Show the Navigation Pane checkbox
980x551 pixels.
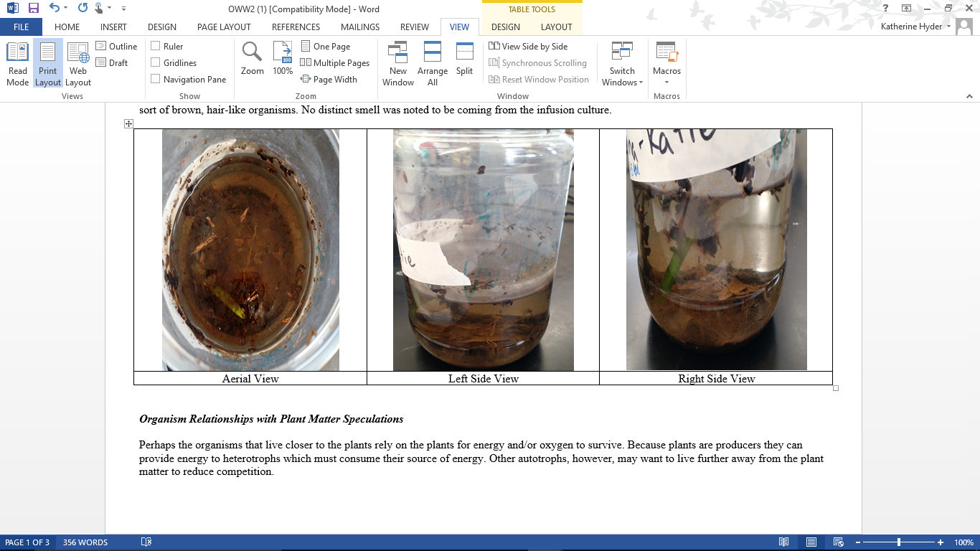156,79
